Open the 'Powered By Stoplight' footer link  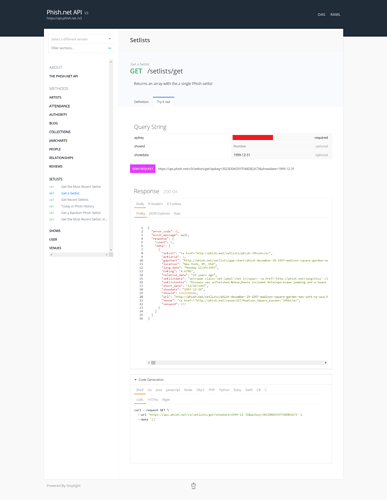[64, 486]
